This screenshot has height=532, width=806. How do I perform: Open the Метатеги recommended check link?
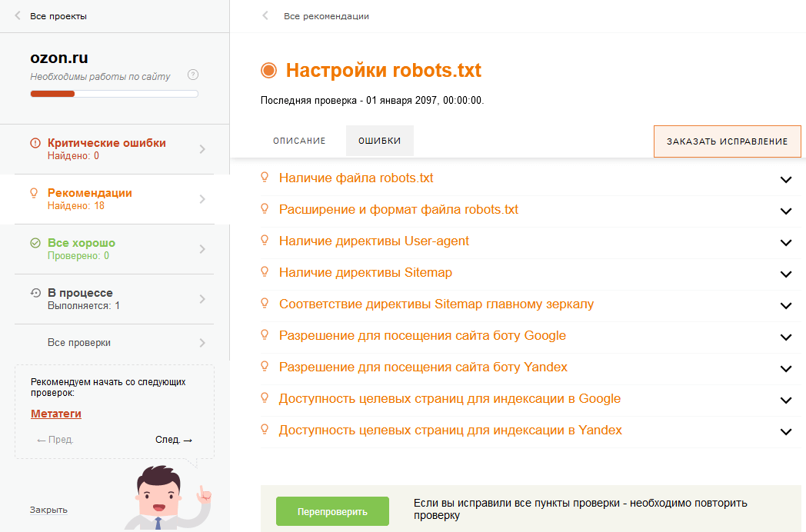[x=56, y=414]
